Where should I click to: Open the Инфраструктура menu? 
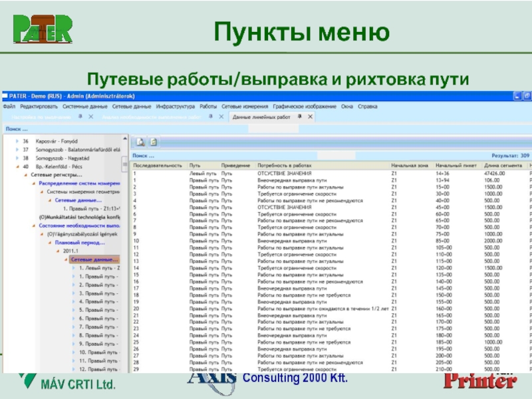click(175, 106)
